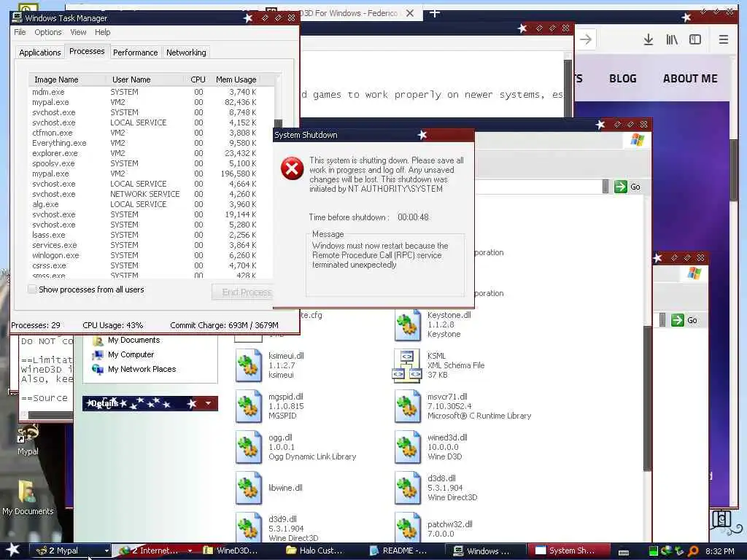747x560 pixels.
Task: Open Task Manager File menu
Action: click(20, 32)
